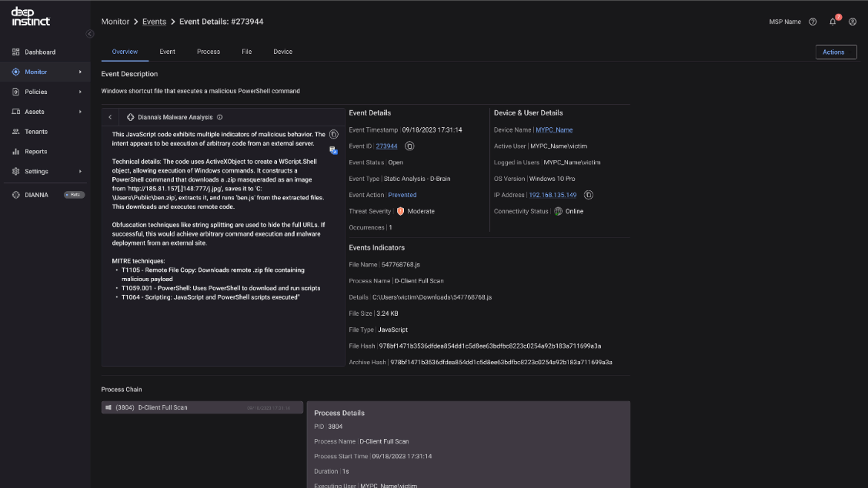The height and width of the screenshot is (488, 868).
Task: Collapse the sidebar with the arrow button
Action: click(x=90, y=34)
